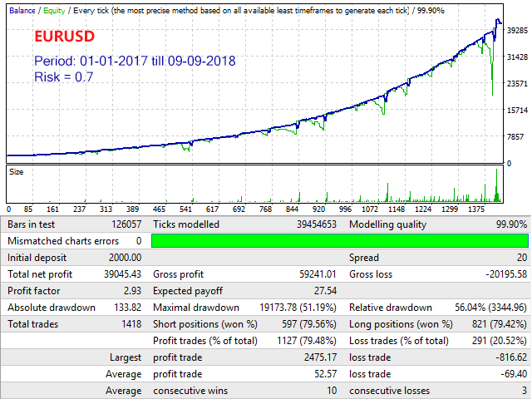Select the 1127 (79.48%) profit trades value
The width and height of the screenshot is (532, 399).
(x=307, y=341)
